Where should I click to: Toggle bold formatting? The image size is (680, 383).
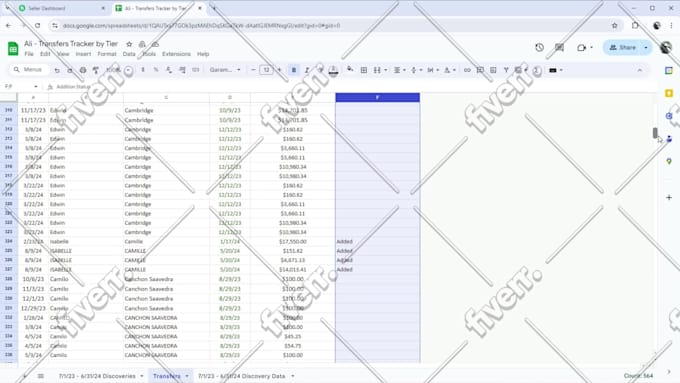294,70
